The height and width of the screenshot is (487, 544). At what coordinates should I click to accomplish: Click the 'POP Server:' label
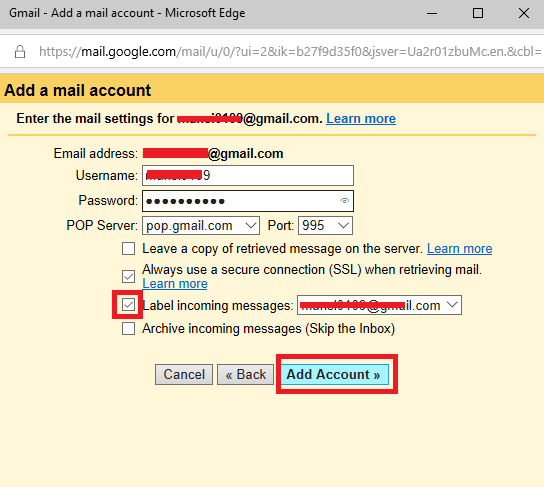click(x=102, y=226)
